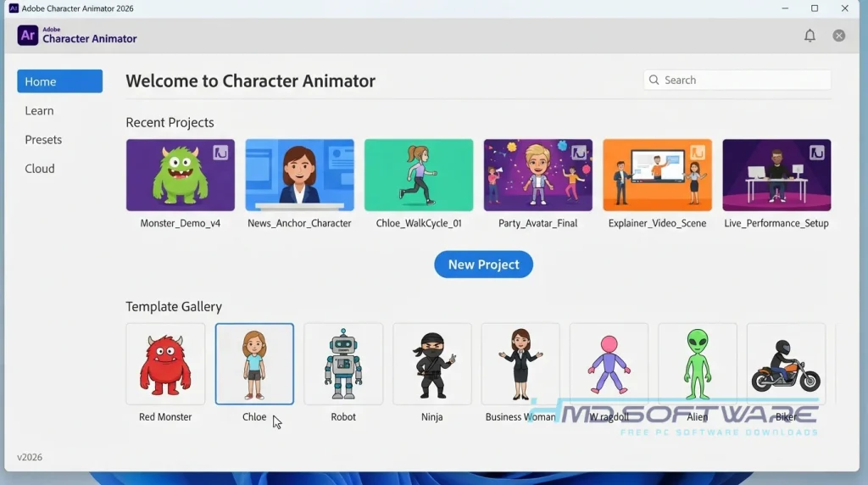
Task: Choose the Business Woman template
Action: click(520, 364)
